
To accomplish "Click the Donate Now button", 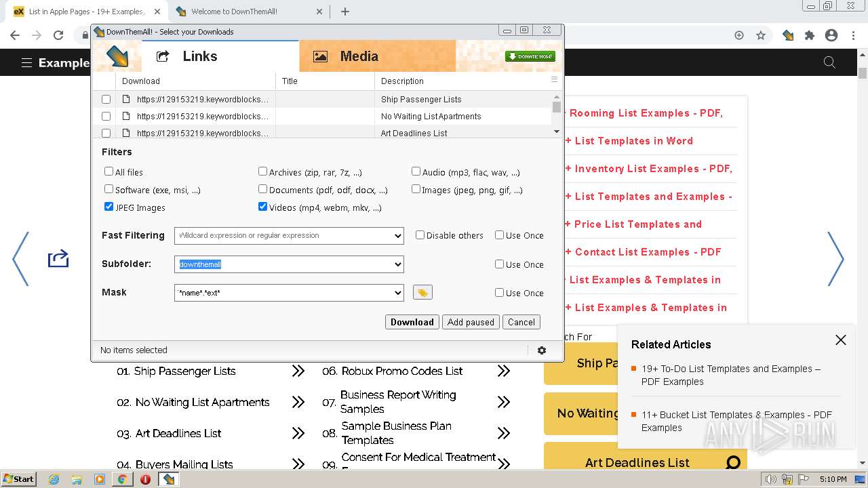I will (530, 56).
